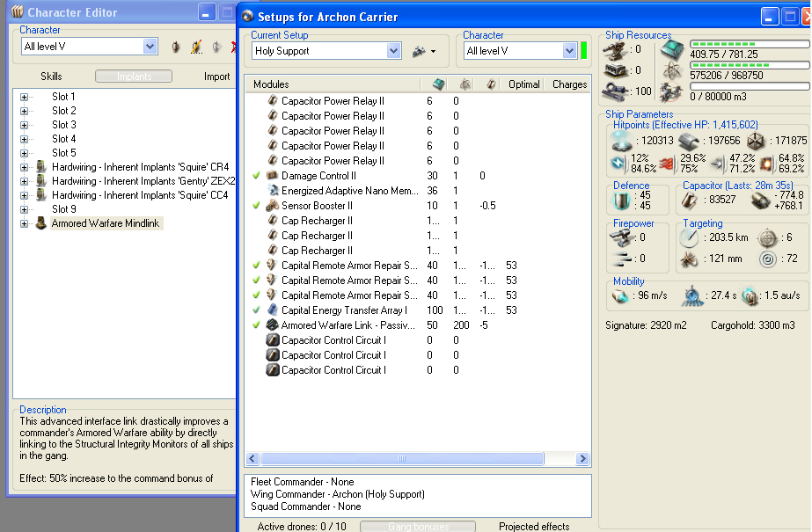Click the Sensor Booster II module icon
This screenshot has width=812, height=532.
[273, 206]
